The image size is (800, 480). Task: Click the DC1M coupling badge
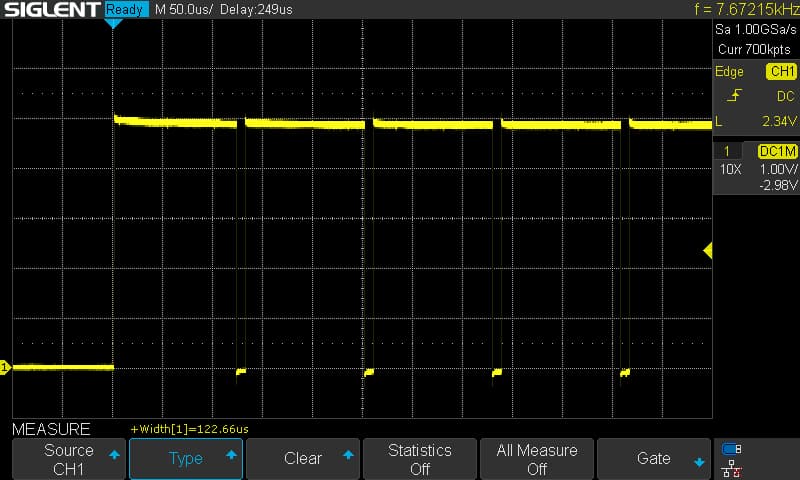click(x=778, y=151)
